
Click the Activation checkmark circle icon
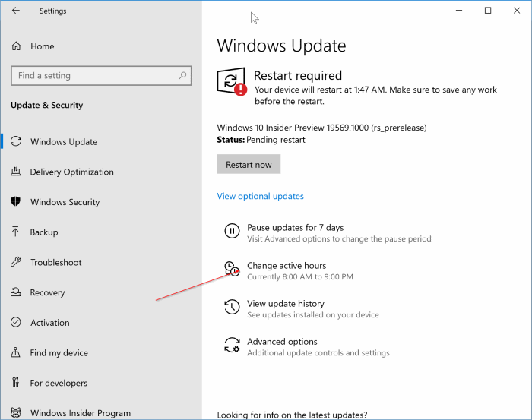click(16, 322)
